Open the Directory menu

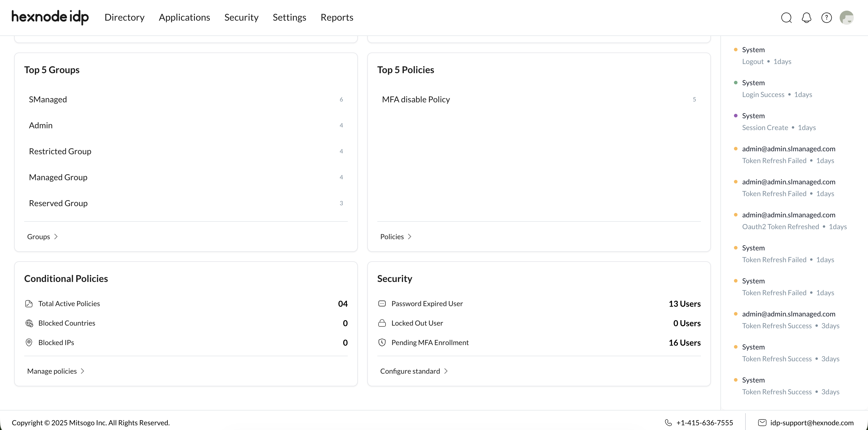pyautogui.click(x=124, y=17)
